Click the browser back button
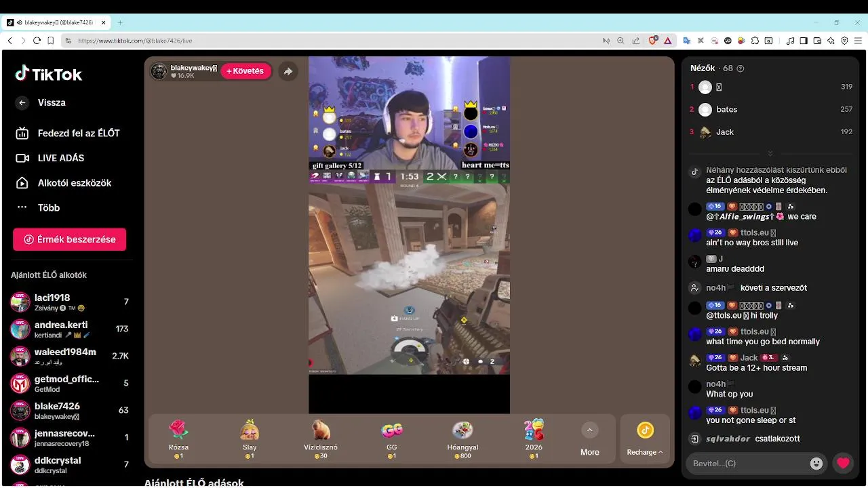Screen dimensions: 868x488 pos(9,41)
